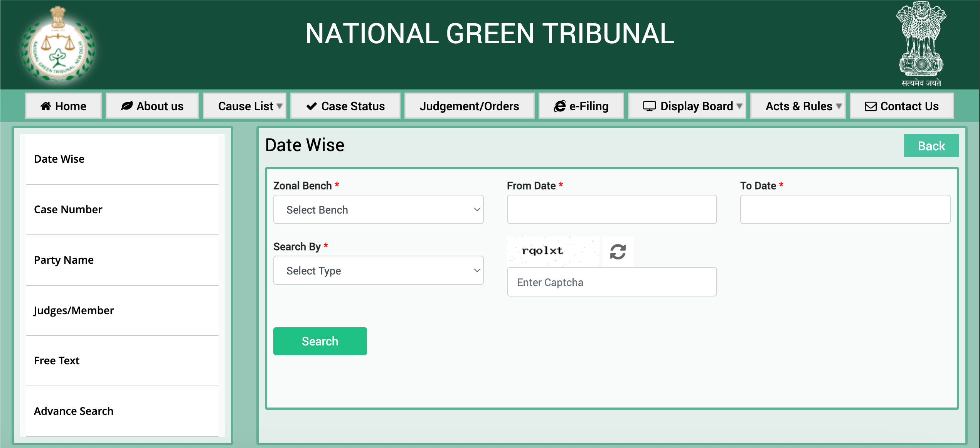Click the From Date input field
The height and width of the screenshot is (448, 980).
pos(611,209)
